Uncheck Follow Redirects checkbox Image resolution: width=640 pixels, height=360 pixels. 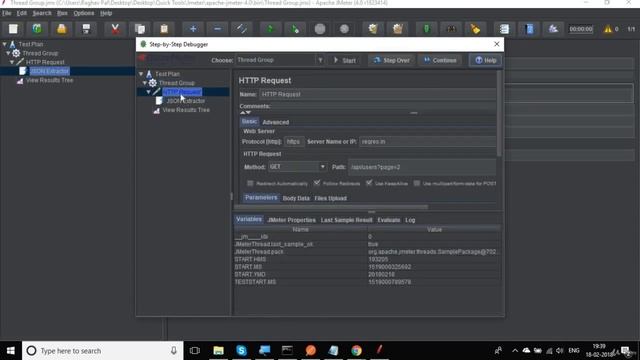(317, 183)
